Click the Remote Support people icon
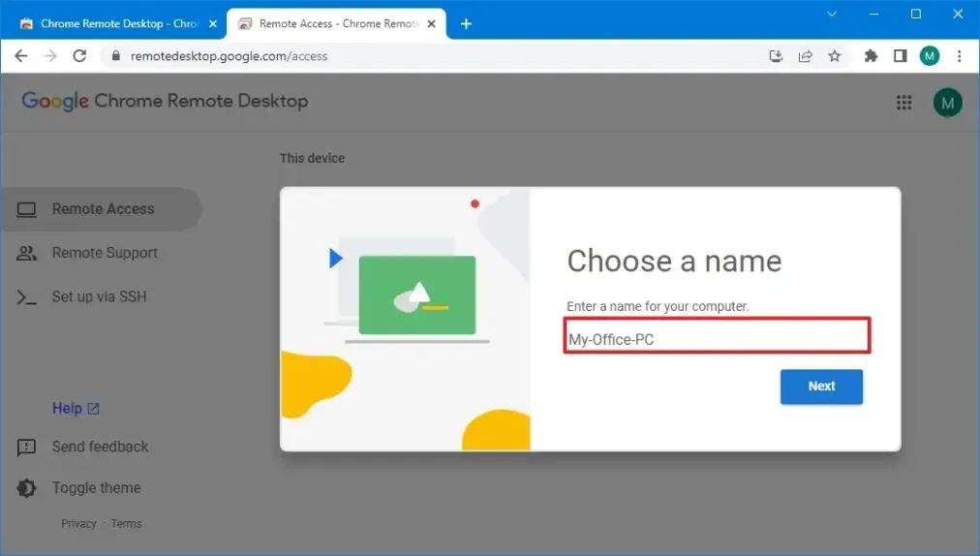The width and height of the screenshot is (980, 556). coord(26,253)
